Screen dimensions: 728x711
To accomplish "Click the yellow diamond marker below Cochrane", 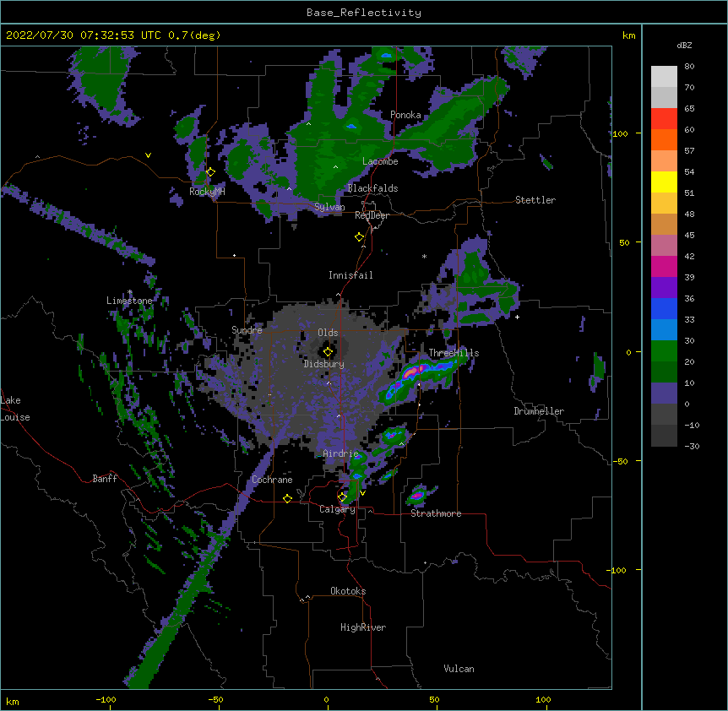I will point(287,498).
